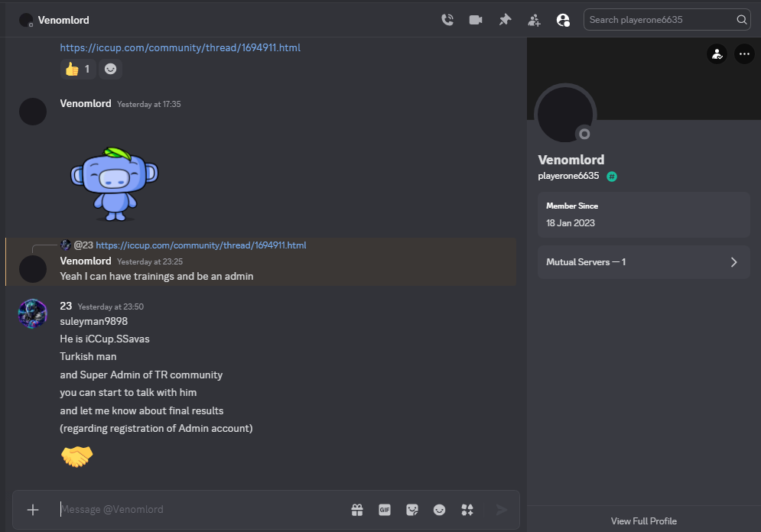The height and width of the screenshot is (532, 761).
Task: Open the GIF picker
Action: [385, 510]
